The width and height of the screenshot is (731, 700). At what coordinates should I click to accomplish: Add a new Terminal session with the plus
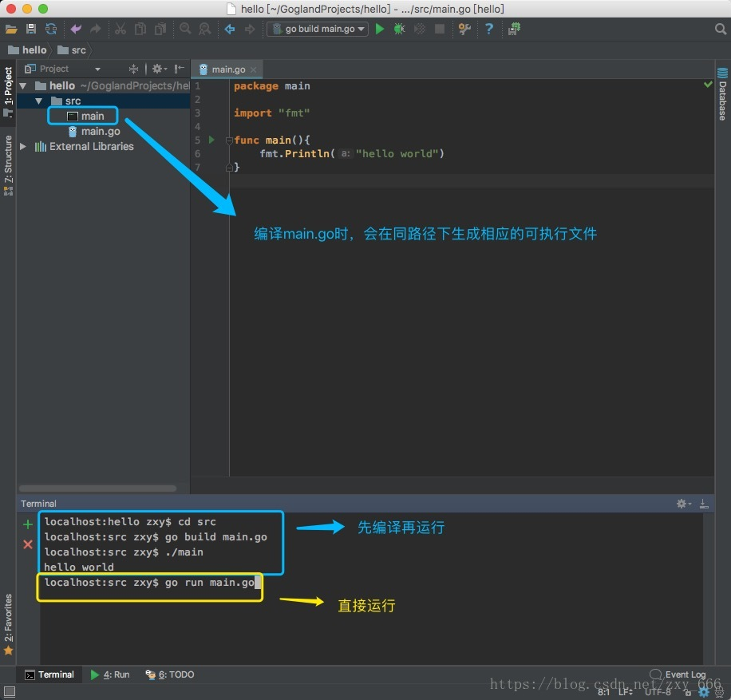coord(27,524)
